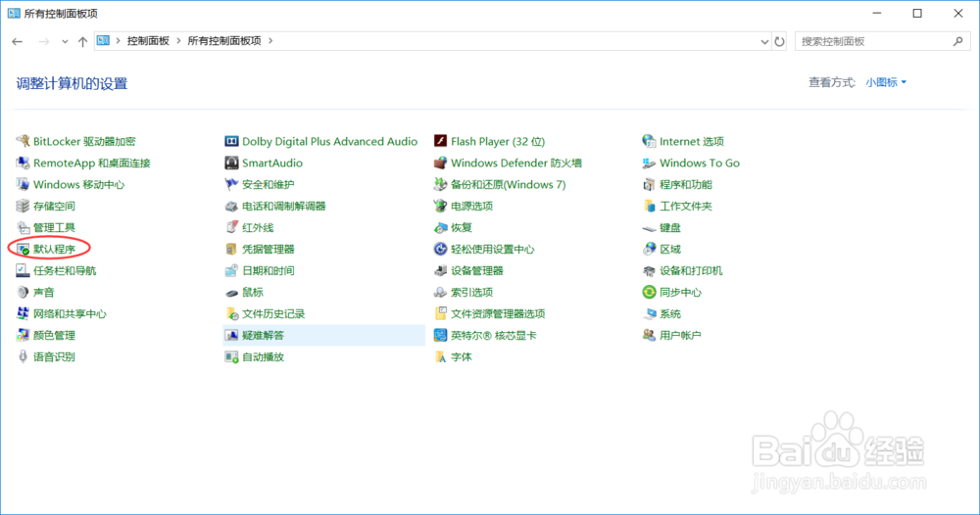Expand the chevron after the address bar icon

118,41
